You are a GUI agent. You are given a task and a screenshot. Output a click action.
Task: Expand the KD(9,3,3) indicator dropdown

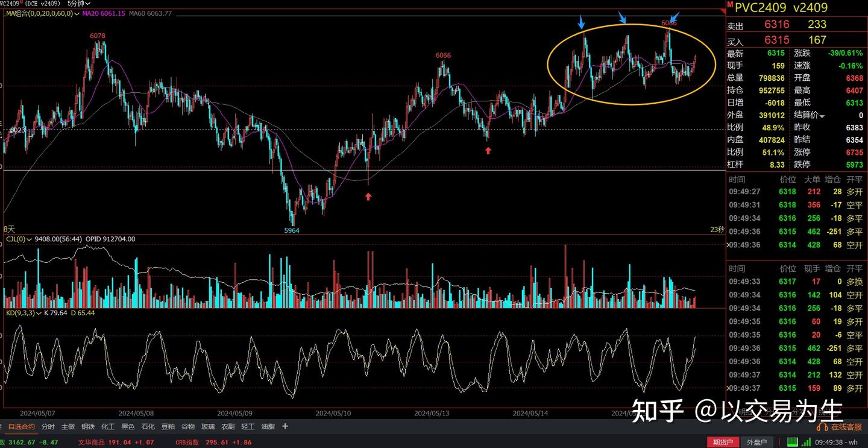[39, 313]
